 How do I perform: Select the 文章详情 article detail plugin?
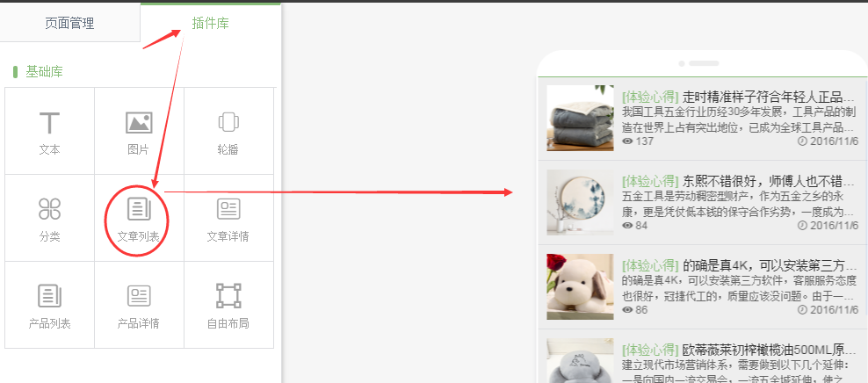pos(228,218)
